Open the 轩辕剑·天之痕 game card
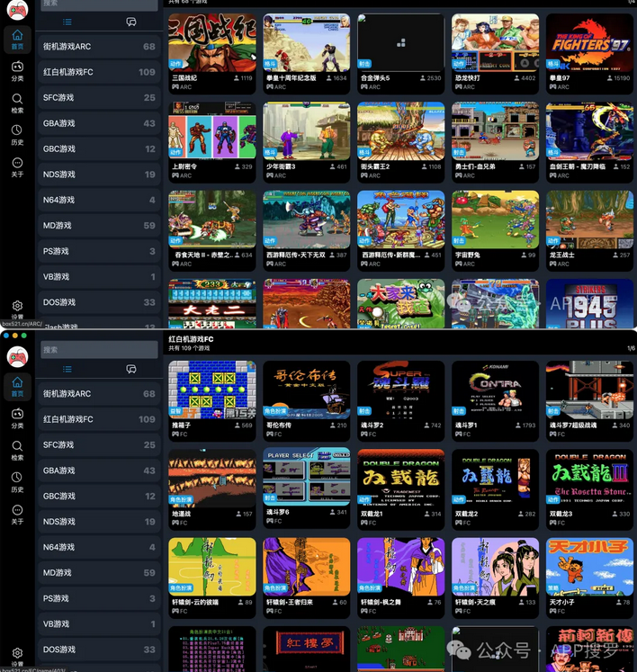Viewport: 637px width, 672px height. tap(495, 578)
